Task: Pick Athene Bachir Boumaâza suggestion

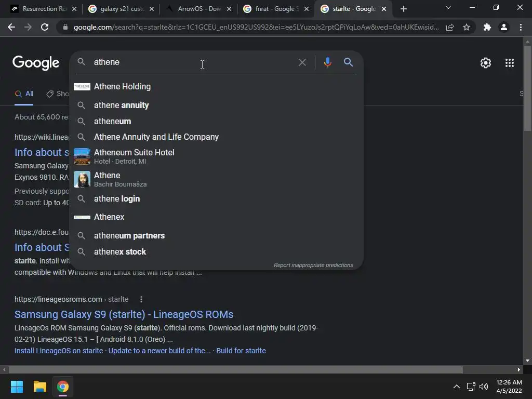Action: pos(217,179)
